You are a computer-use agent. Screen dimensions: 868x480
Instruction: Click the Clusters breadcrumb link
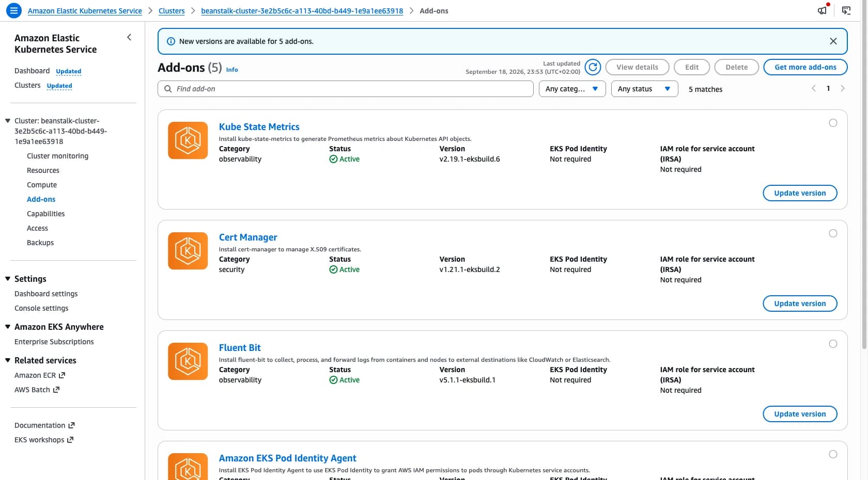(x=172, y=11)
